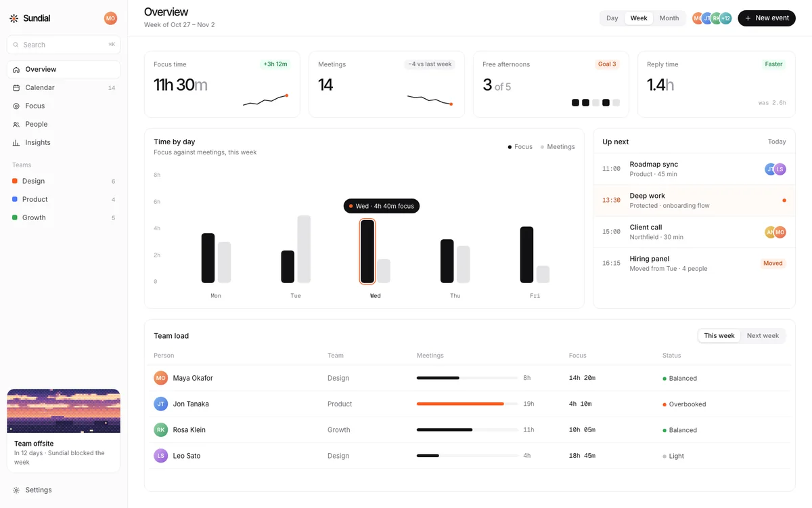This screenshot has height=508, width=812.
Task: Open the Team offsite pixel-art thumbnail
Action: 64,411
